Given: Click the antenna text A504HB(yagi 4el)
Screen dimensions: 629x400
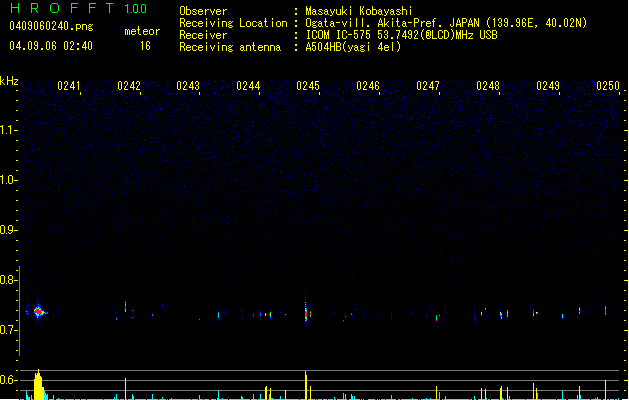Looking at the screenshot, I should click(353, 47).
